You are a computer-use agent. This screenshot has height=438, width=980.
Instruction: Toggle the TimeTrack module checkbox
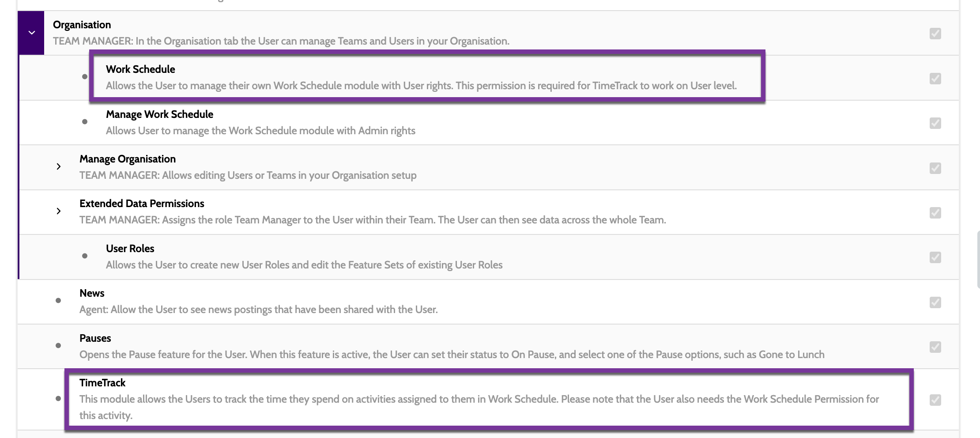(935, 400)
